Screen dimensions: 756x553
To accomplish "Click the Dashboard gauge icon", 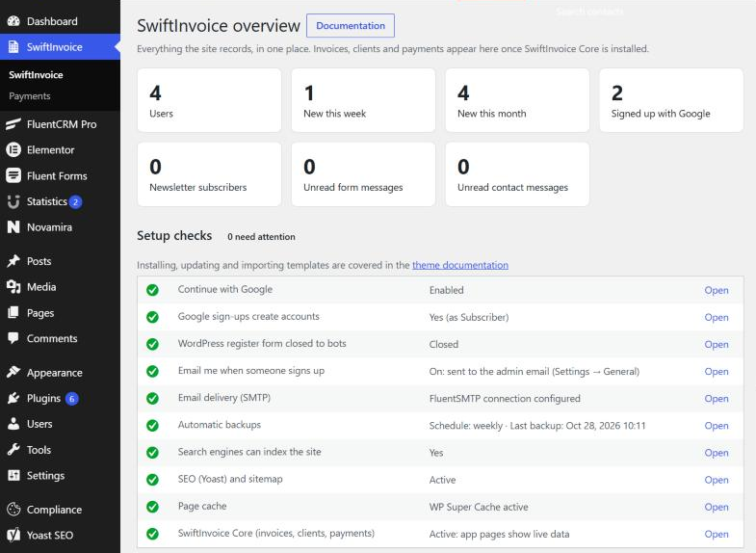I will (x=13, y=21).
